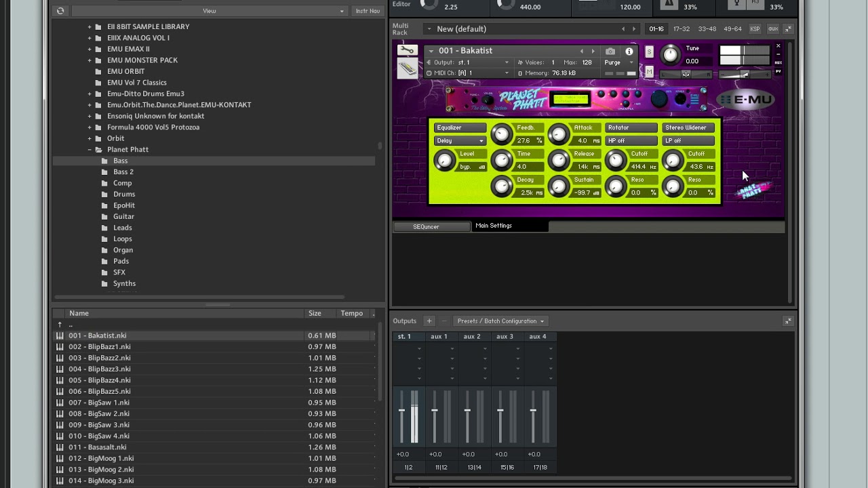Remove an output channel with minus
The height and width of the screenshot is (488, 868).
[444, 321]
